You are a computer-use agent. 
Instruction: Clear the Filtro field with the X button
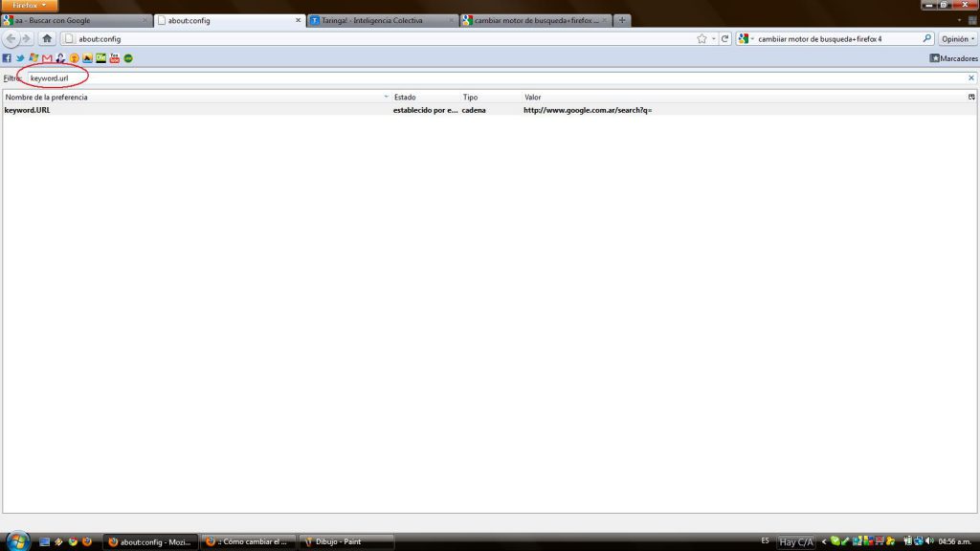pyautogui.click(x=970, y=77)
